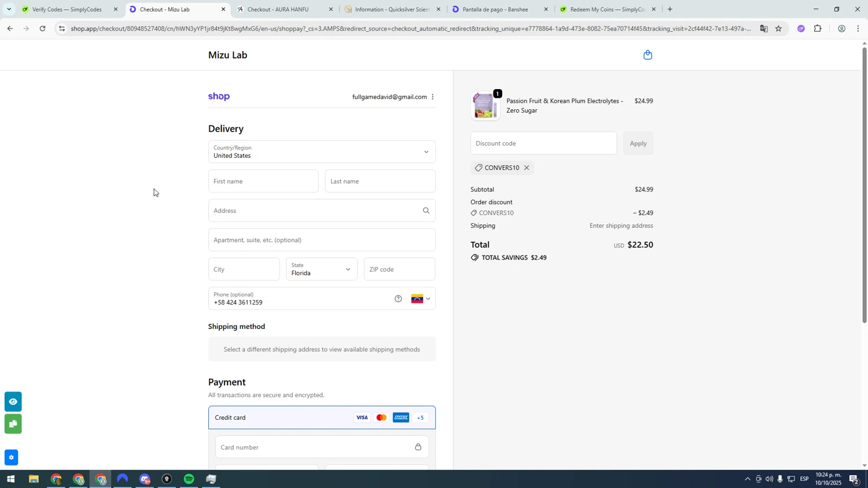Click the Last name field
868x488 pixels.
click(380, 182)
